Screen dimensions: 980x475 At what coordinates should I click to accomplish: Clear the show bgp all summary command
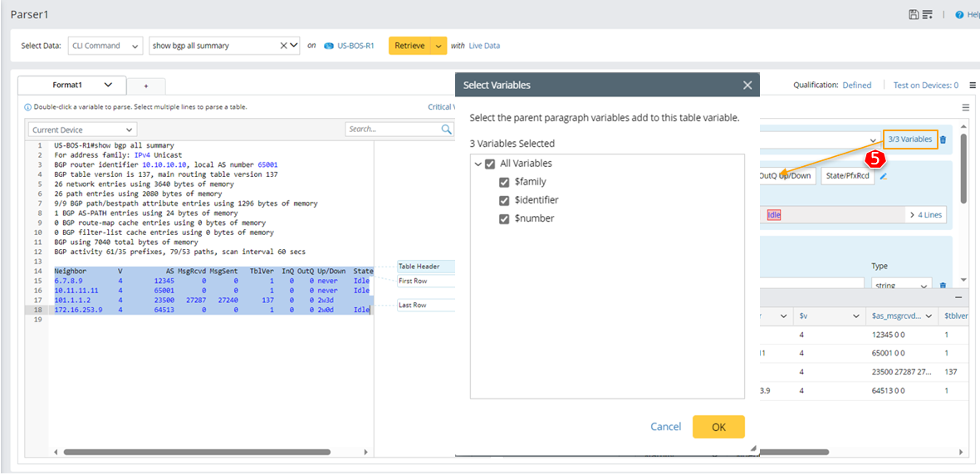(283, 46)
